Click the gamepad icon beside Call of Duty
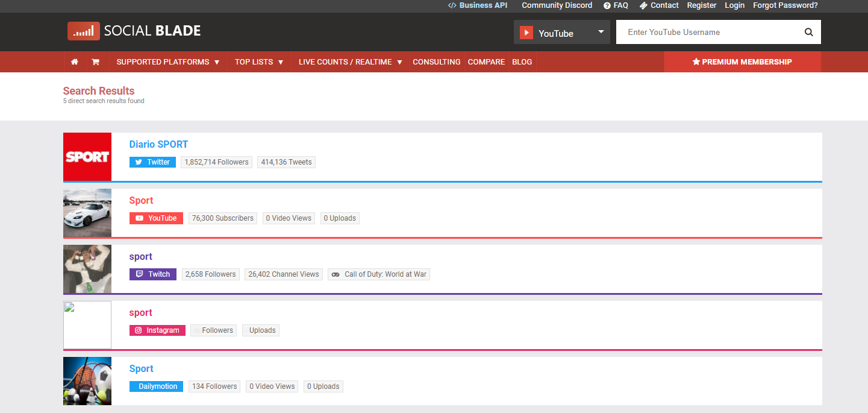 [x=336, y=274]
